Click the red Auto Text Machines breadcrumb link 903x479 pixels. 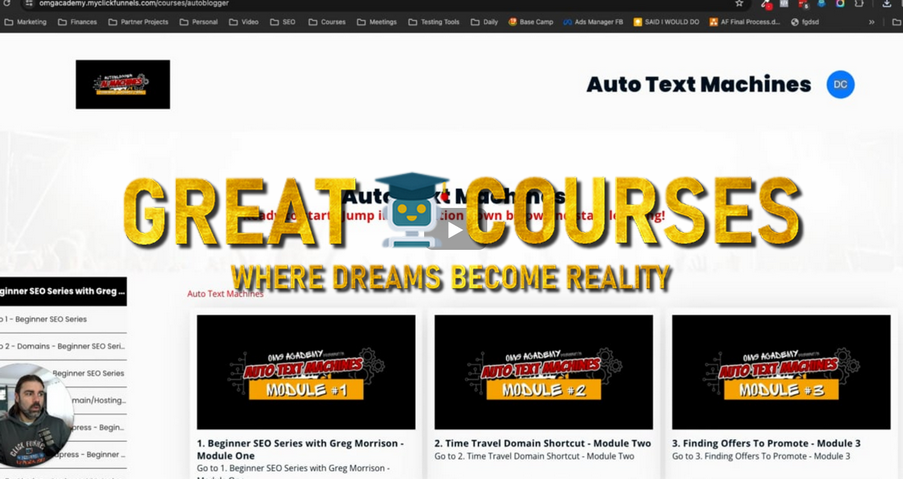coord(225,294)
